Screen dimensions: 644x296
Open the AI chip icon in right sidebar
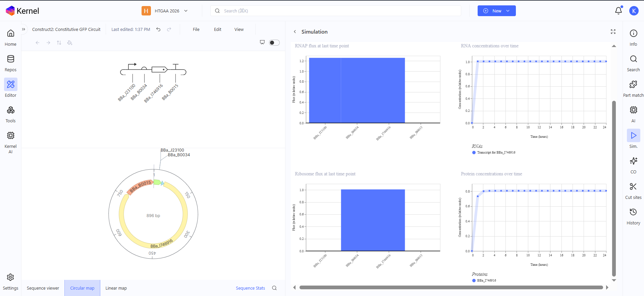[x=633, y=110]
